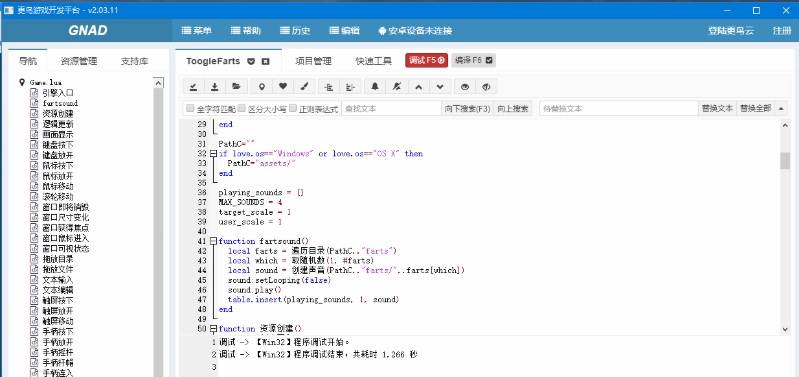
Task: Click 注册 register link
Action: [782, 31]
